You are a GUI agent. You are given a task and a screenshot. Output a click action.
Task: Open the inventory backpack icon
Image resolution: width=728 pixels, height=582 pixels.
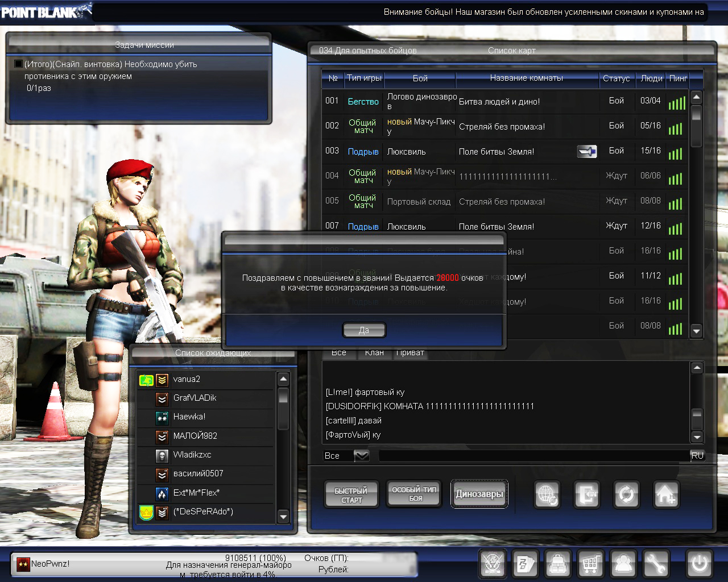[x=558, y=563]
